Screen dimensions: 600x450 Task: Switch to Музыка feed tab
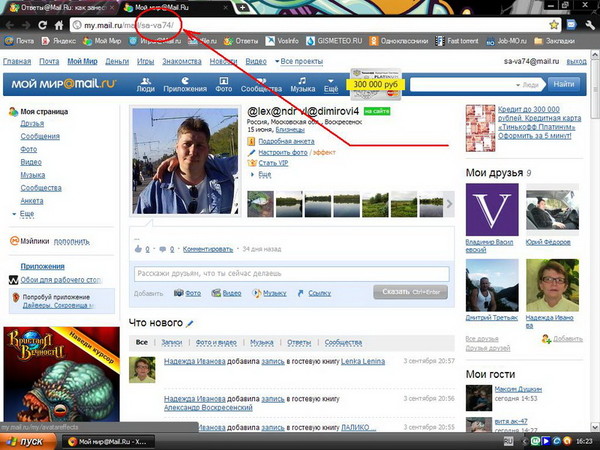262,342
